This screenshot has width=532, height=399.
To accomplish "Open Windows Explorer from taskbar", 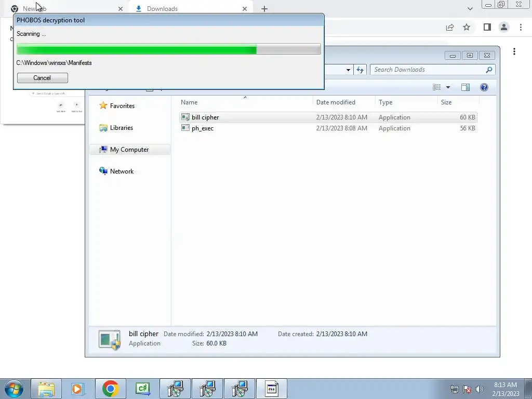I will (x=46, y=389).
